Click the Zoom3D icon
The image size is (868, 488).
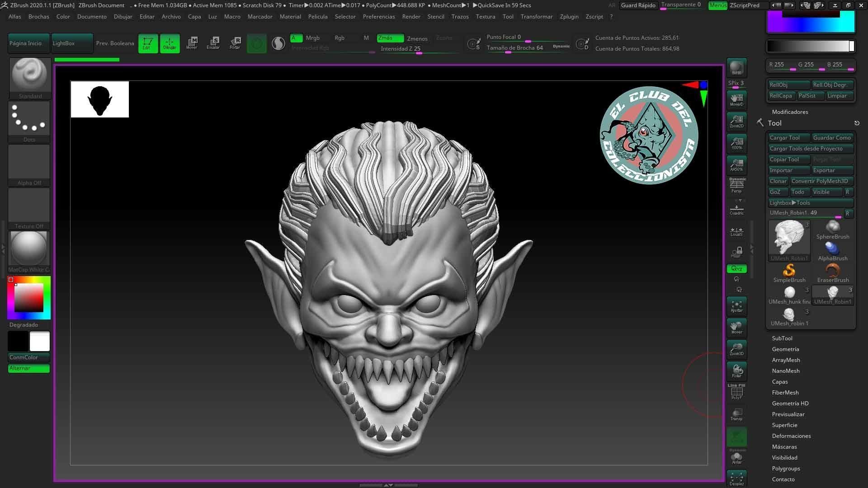coord(736,349)
